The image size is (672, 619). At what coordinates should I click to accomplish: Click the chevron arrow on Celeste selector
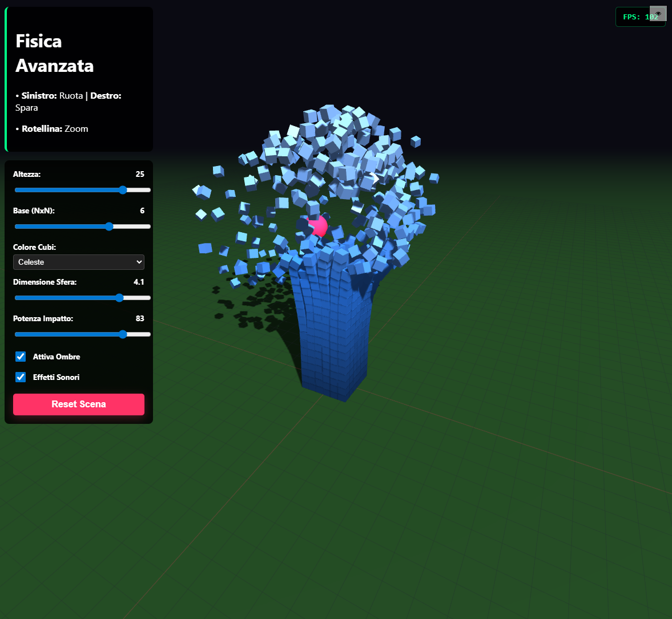tap(139, 262)
